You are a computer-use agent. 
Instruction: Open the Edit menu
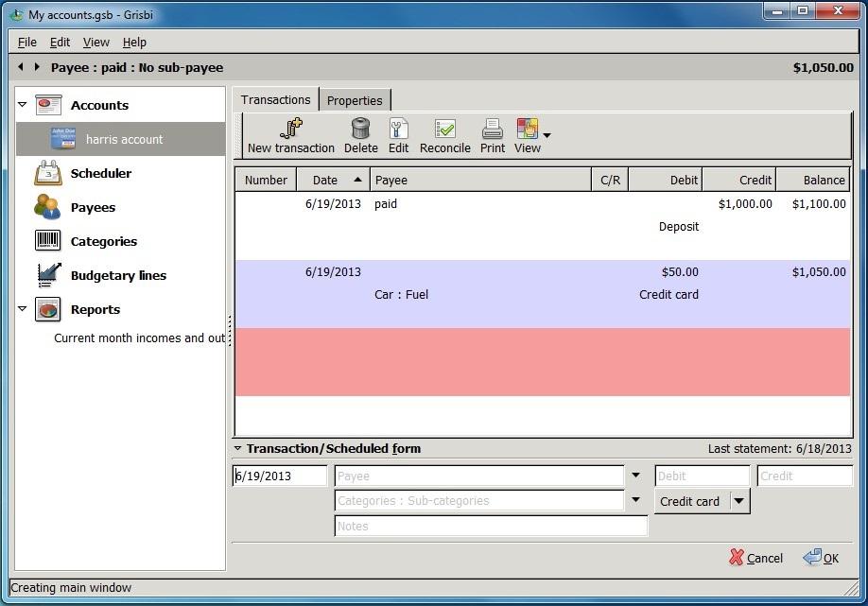tap(60, 43)
